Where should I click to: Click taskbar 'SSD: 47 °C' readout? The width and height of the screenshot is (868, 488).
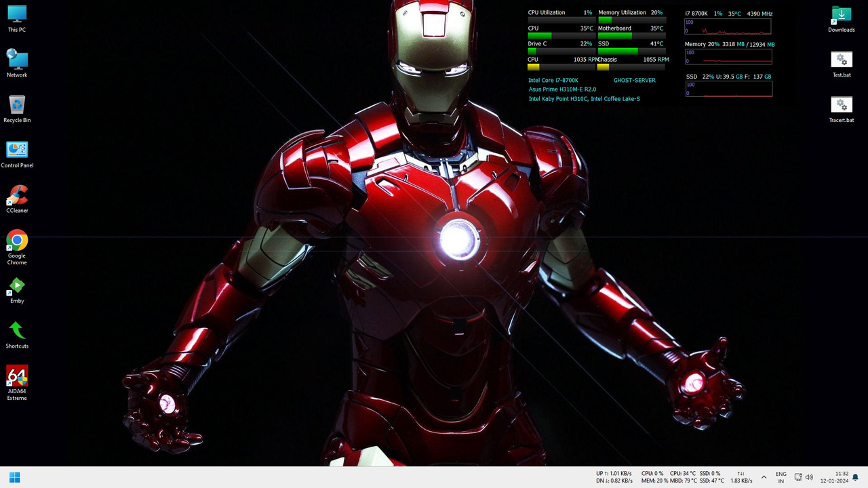click(712, 481)
